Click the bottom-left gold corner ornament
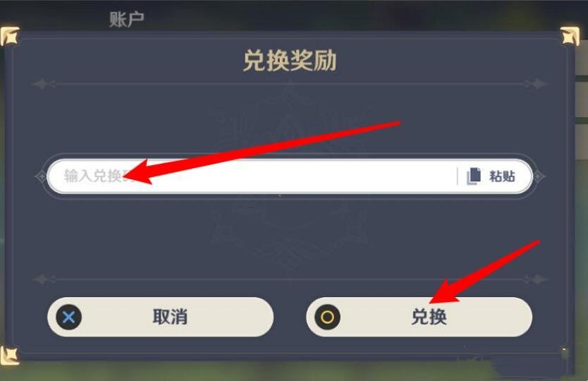 9,356
